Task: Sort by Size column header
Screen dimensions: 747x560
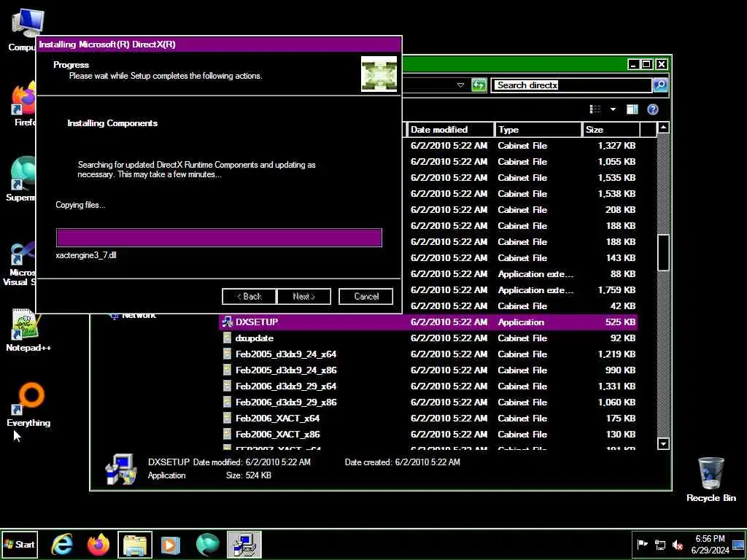Action: [611, 130]
